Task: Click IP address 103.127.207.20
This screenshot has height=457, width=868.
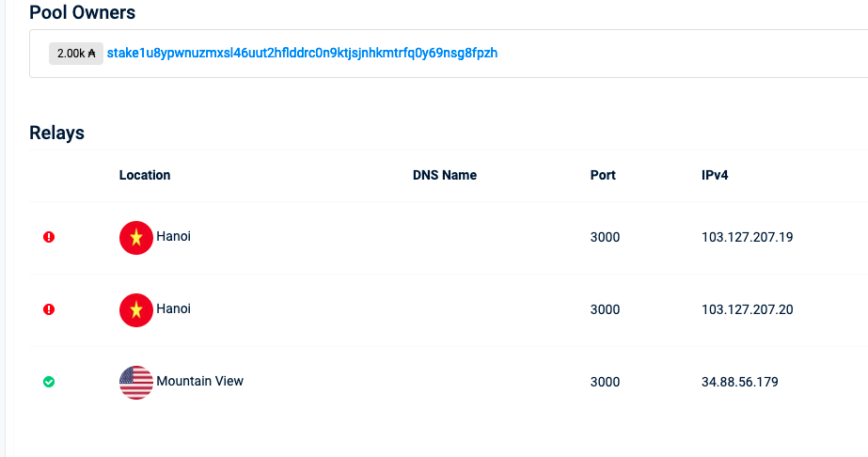Action: [748, 309]
